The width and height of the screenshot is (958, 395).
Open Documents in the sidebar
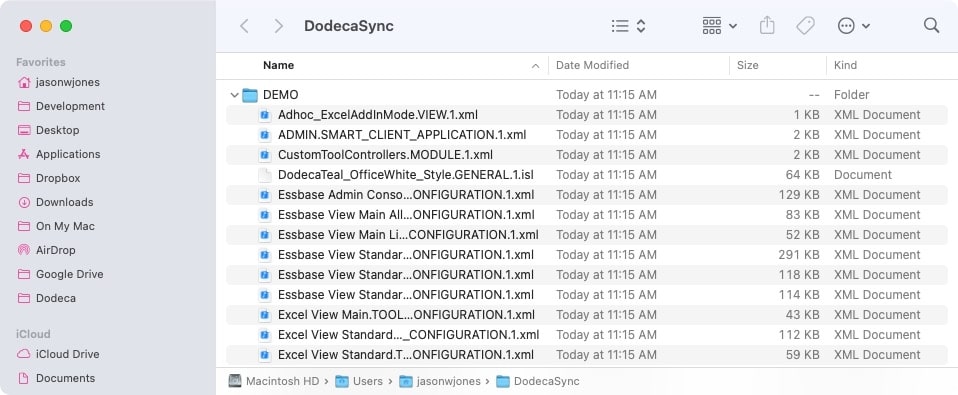click(x=65, y=379)
